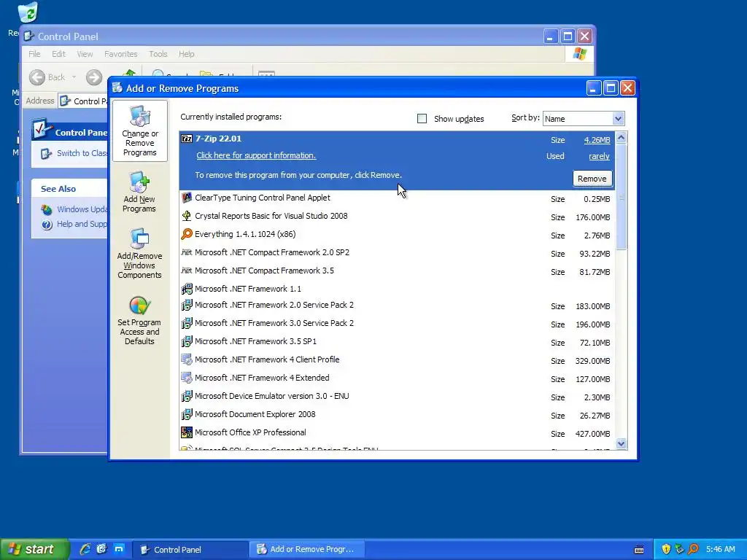Image resolution: width=747 pixels, height=560 pixels.
Task: Click the Microsoft Document Explorer 2008 icon
Action: 187,414
